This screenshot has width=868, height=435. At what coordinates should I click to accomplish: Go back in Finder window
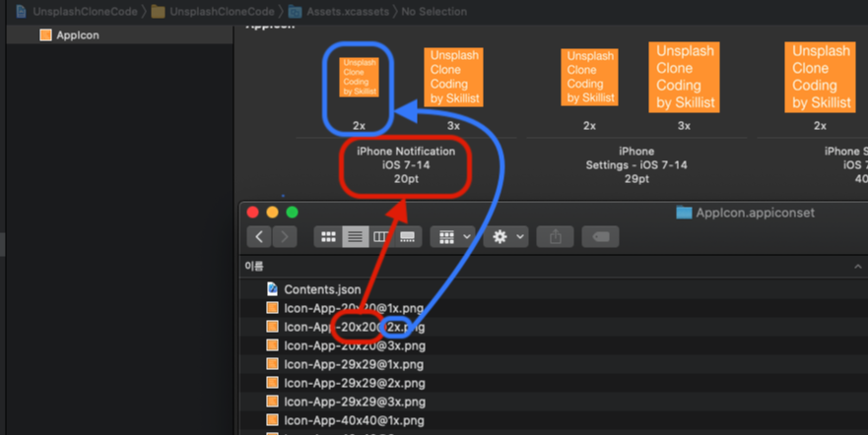(259, 237)
